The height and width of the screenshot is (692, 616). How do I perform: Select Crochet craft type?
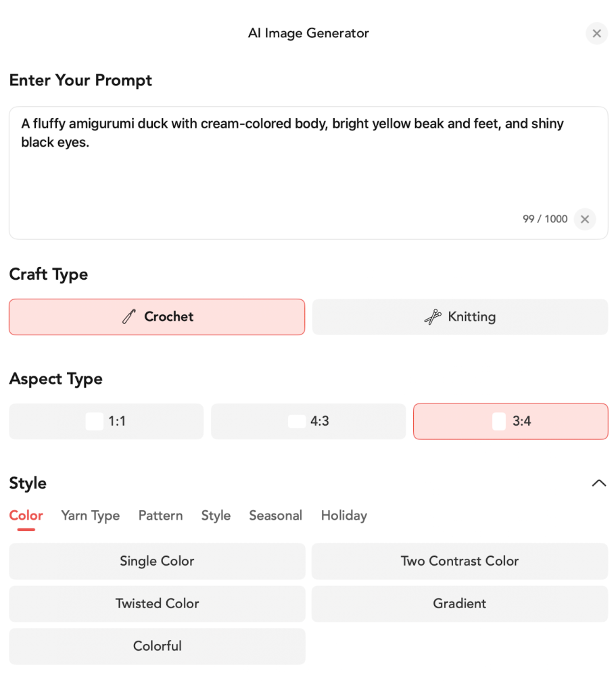tap(157, 317)
